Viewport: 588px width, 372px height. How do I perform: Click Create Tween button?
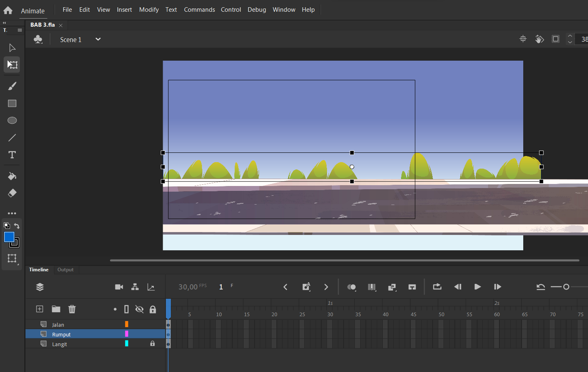pos(392,287)
